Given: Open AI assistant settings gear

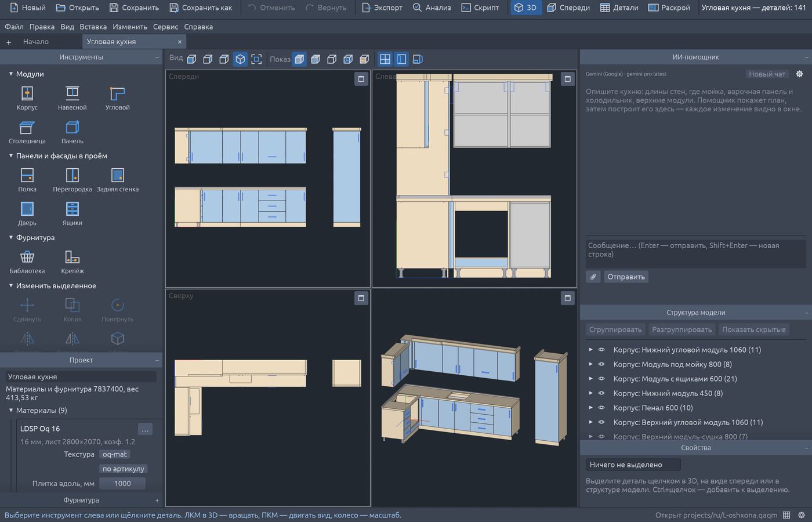Looking at the screenshot, I should pos(799,74).
